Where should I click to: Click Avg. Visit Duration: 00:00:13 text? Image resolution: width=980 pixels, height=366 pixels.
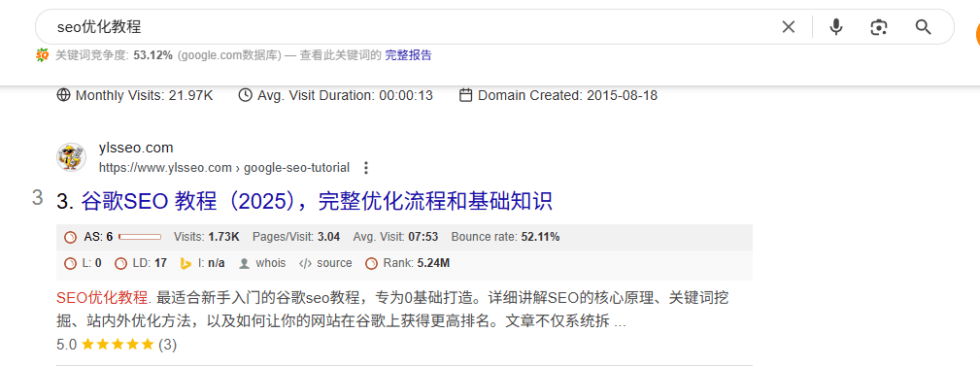pyautogui.click(x=345, y=95)
